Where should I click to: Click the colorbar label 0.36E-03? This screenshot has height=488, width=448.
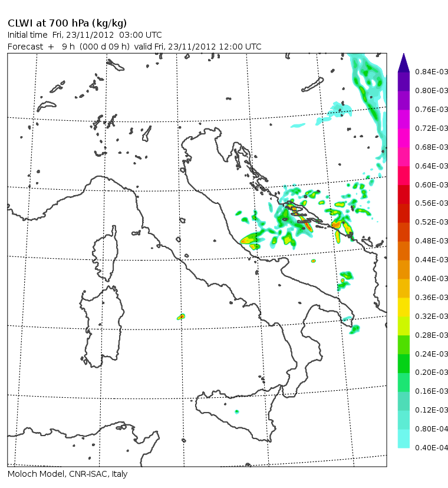pos(431,298)
